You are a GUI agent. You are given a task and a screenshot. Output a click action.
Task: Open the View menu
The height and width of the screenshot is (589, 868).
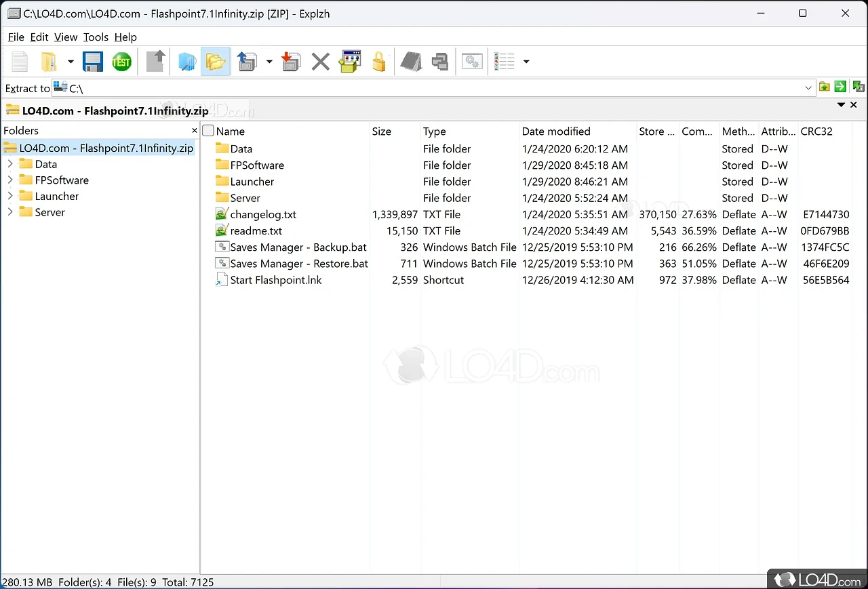click(x=66, y=37)
